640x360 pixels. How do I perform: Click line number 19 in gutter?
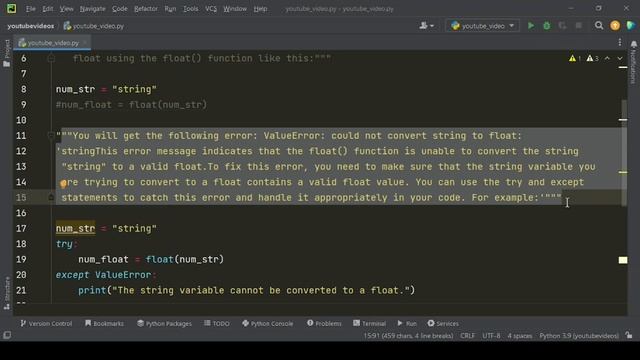[21, 259]
